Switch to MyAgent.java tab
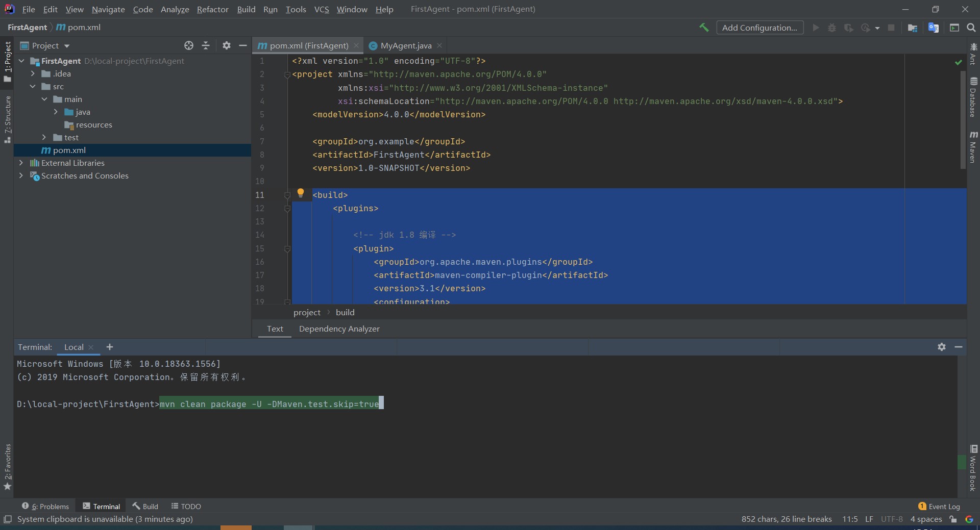Viewport: 980px width, 530px height. click(406, 45)
